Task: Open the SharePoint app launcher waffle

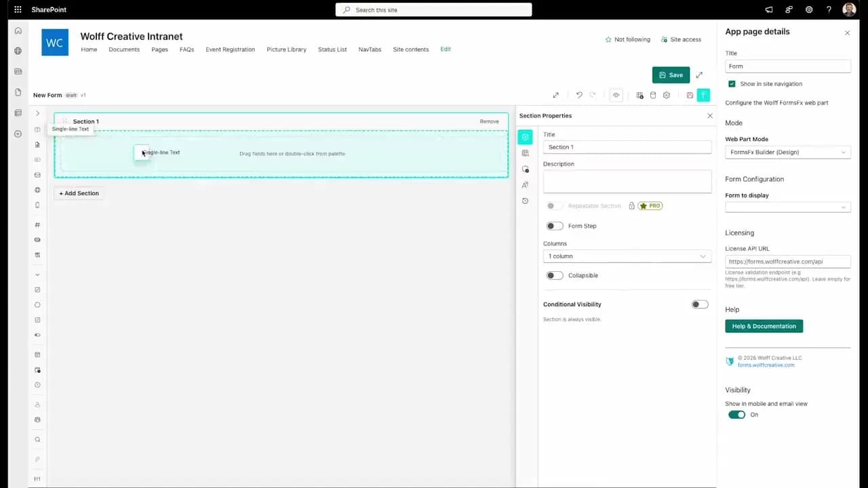Action: coord(18,9)
